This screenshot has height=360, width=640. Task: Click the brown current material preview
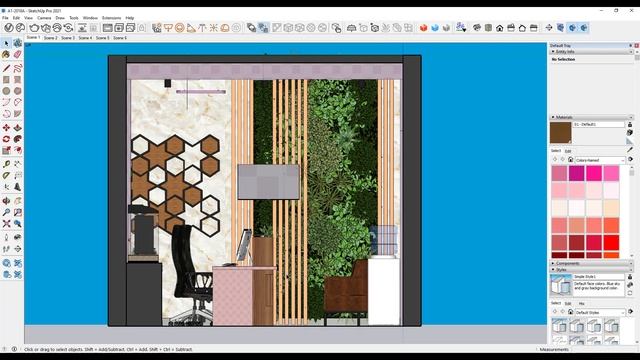coord(560,132)
